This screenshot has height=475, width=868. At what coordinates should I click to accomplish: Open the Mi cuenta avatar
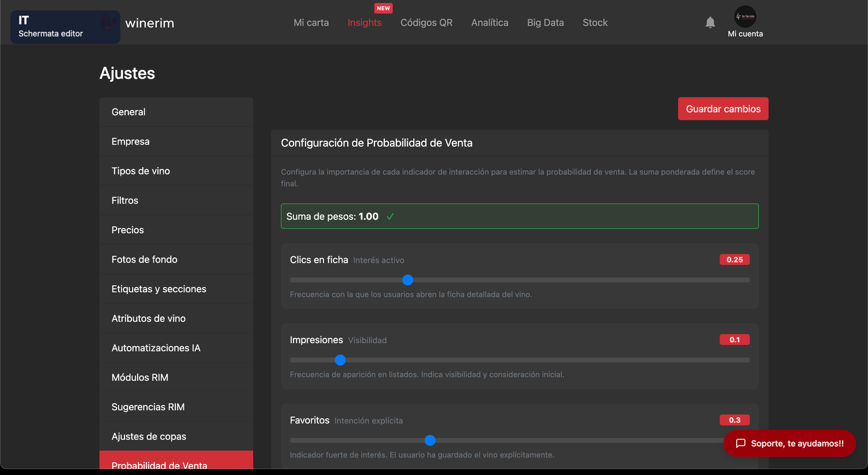[745, 17]
